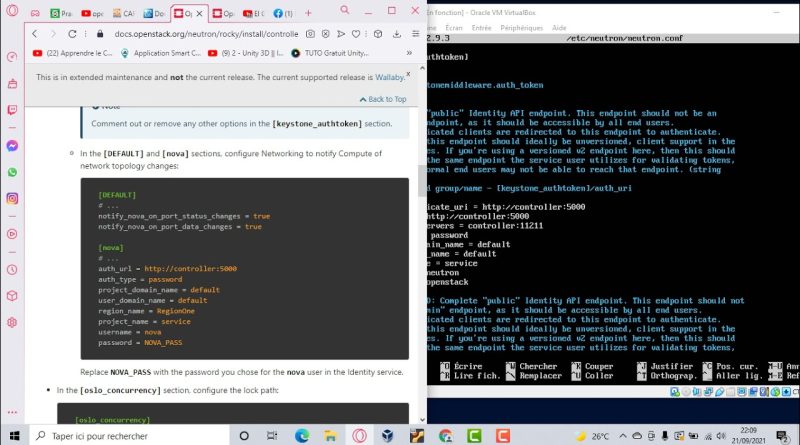Close the active OpenStack tab
The height and width of the screenshot is (445, 800).
click(x=199, y=14)
